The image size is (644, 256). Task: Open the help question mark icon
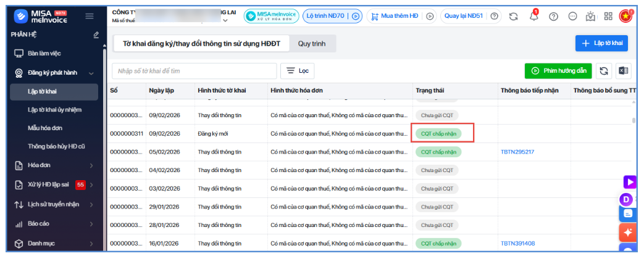554,17
